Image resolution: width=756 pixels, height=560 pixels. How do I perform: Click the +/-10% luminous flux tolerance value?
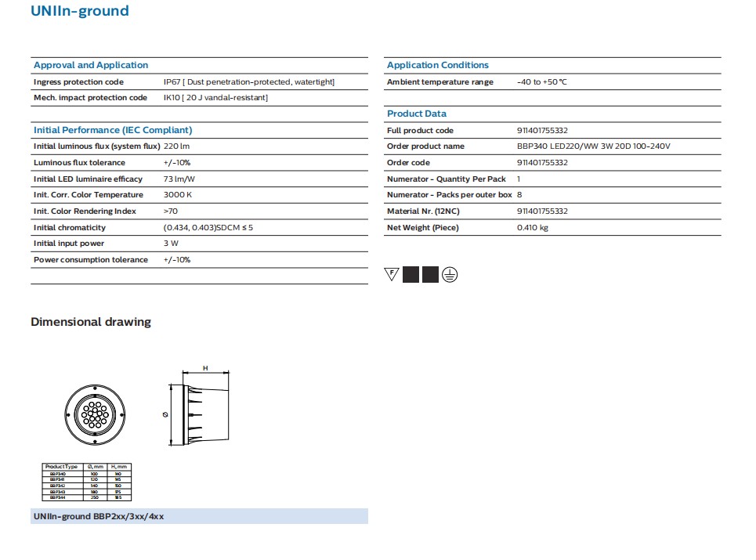click(177, 162)
